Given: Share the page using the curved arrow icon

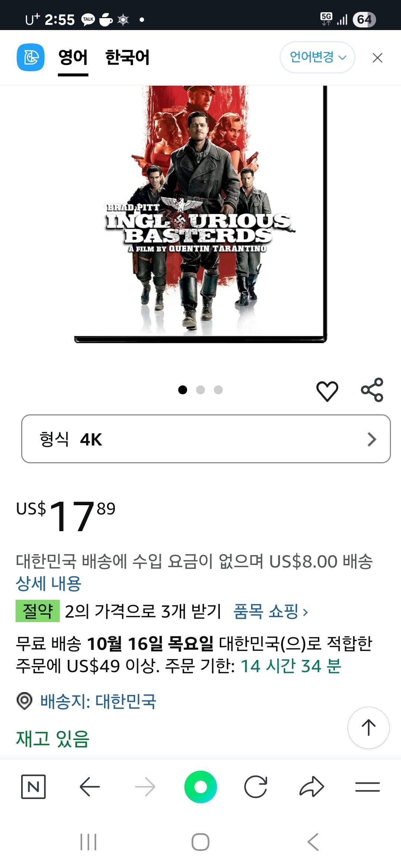Looking at the screenshot, I should point(312,786).
